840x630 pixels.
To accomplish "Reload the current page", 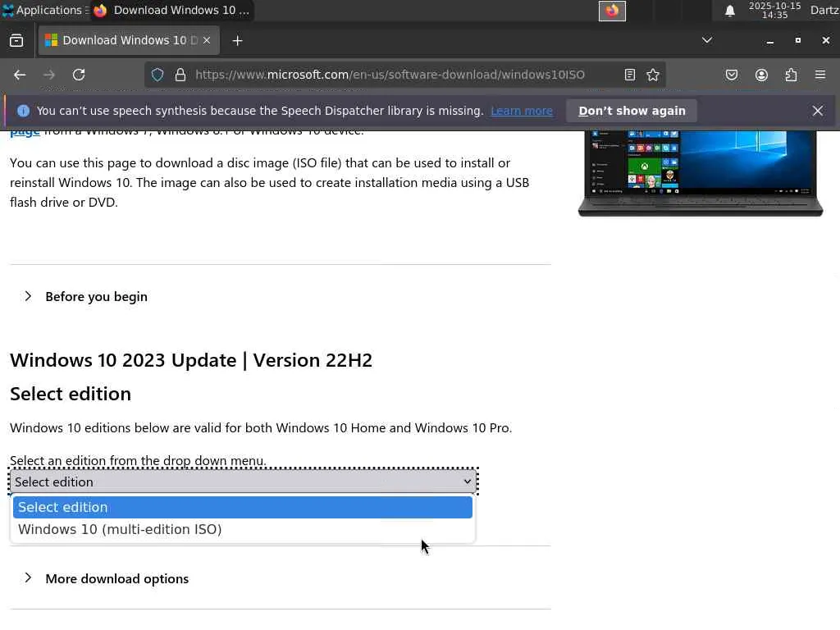I will point(79,75).
